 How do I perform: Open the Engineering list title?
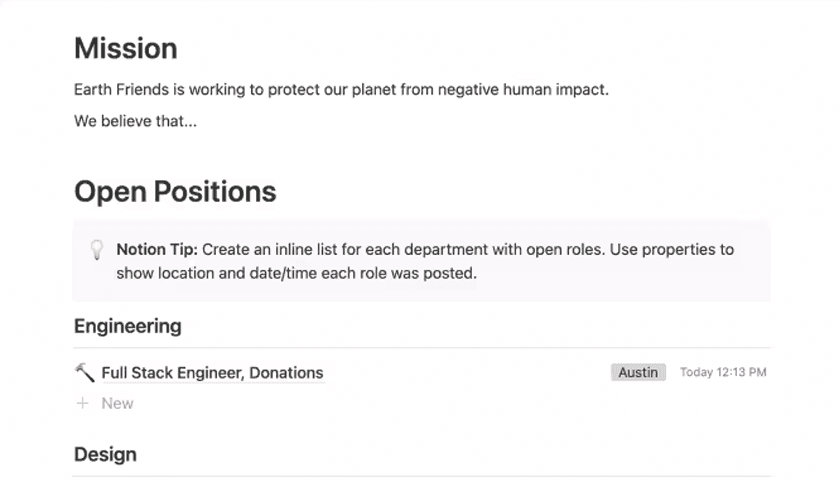tap(128, 326)
